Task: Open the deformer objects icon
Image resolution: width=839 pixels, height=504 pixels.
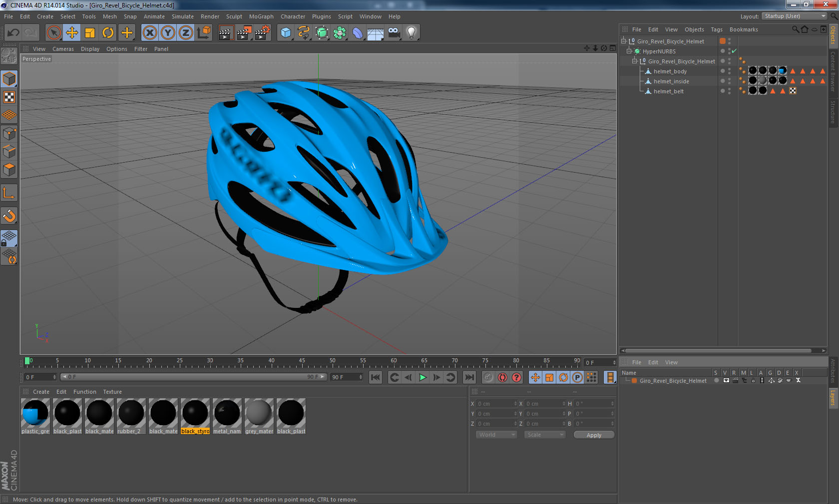Action: click(358, 33)
